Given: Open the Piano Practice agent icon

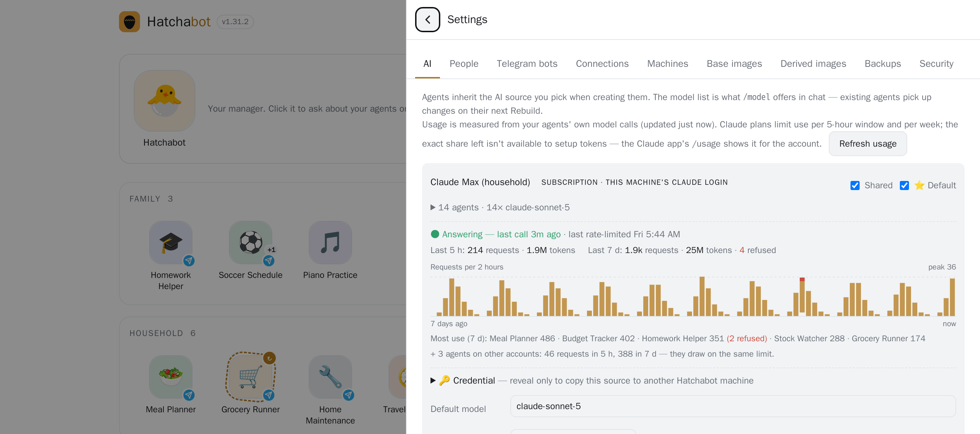Looking at the screenshot, I should click(330, 243).
